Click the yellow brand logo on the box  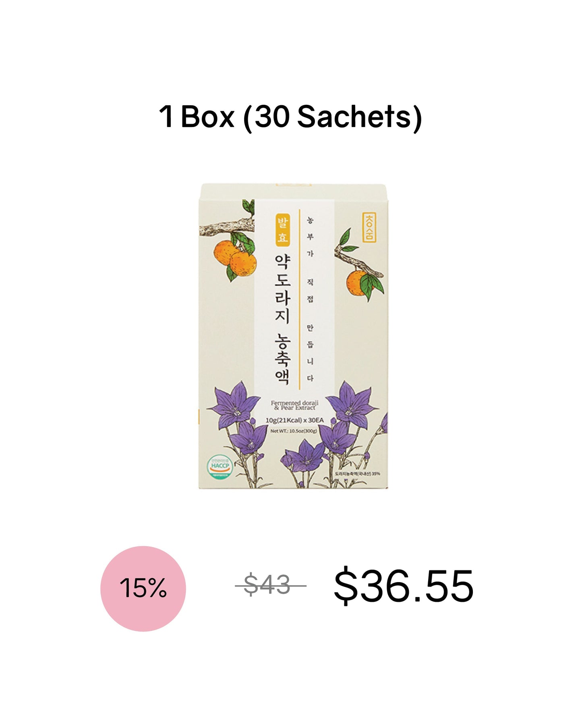369,227
